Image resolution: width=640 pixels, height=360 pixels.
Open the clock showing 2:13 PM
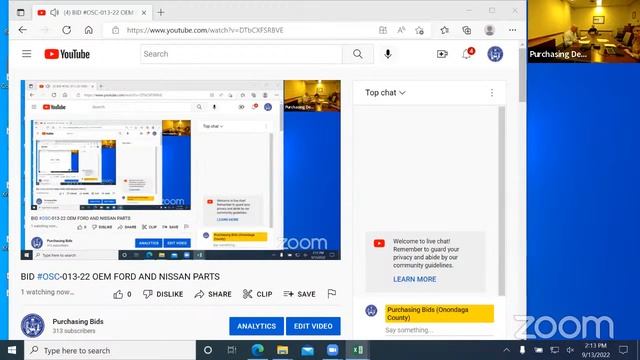(x=596, y=350)
